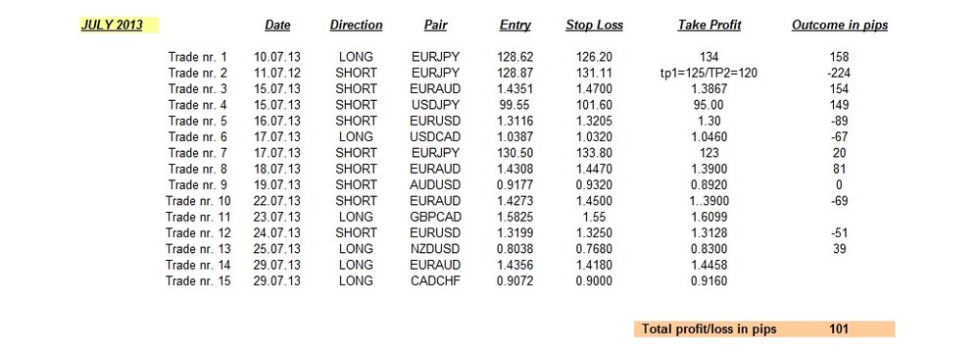Select the -224 outcome cell
Screen dimensions: 980x354
coord(839,74)
